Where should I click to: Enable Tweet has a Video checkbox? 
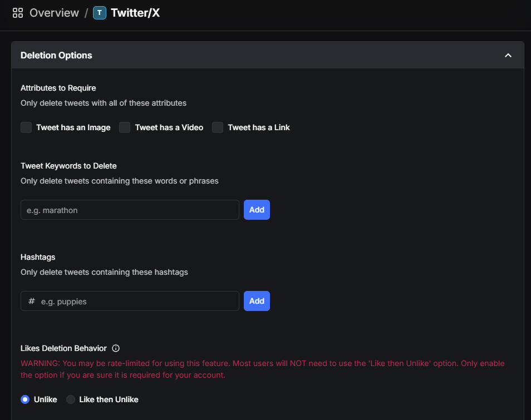125,127
